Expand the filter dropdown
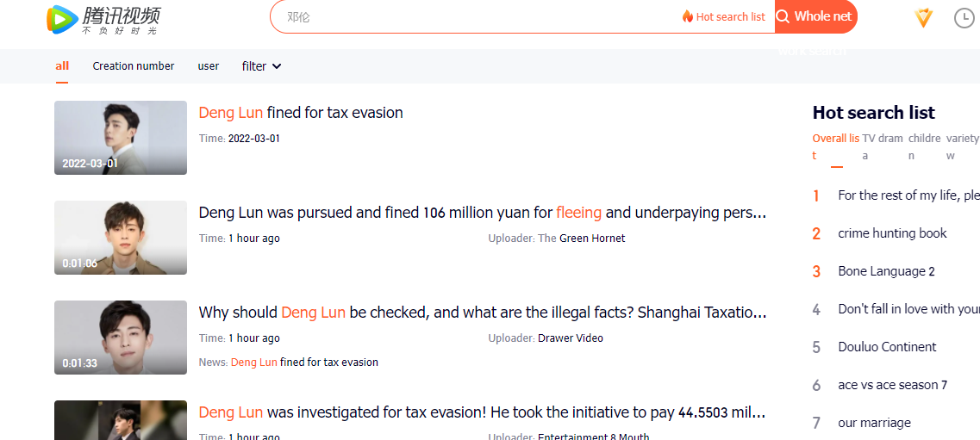The image size is (980, 440). [261, 66]
